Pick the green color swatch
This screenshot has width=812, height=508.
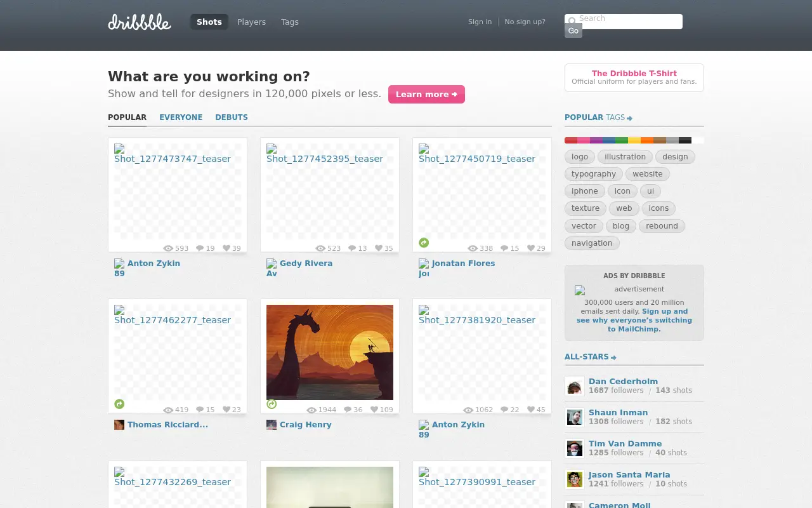pos(622,140)
